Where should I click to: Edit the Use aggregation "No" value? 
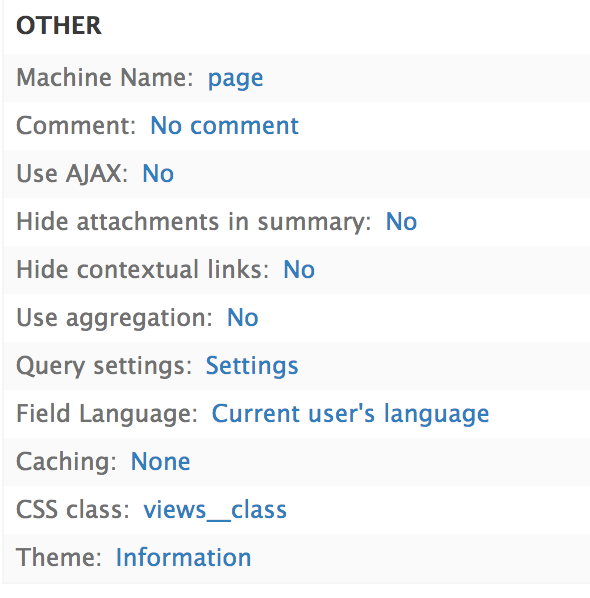tap(243, 318)
